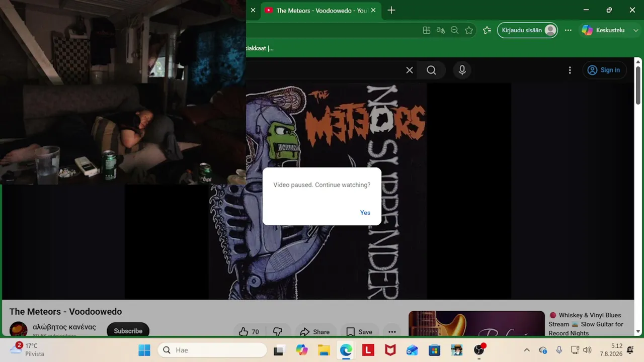The image size is (644, 362).
Task: Switch to Microsoft Edge in the taskbar
Action: [346, 350]
